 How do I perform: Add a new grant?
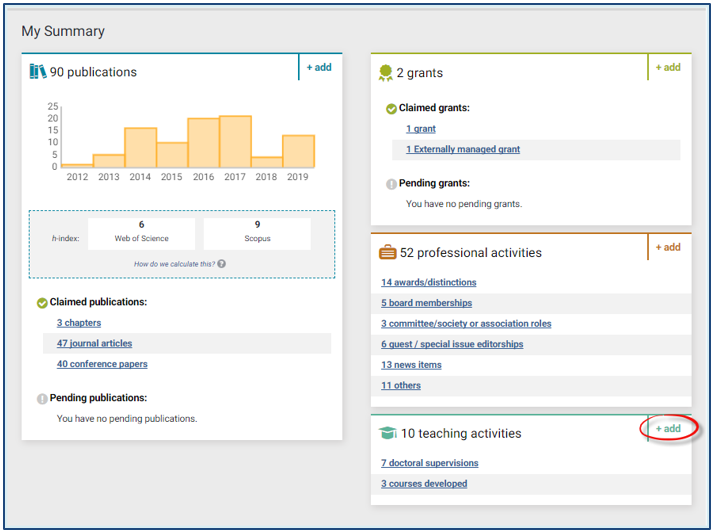point(668,67)
